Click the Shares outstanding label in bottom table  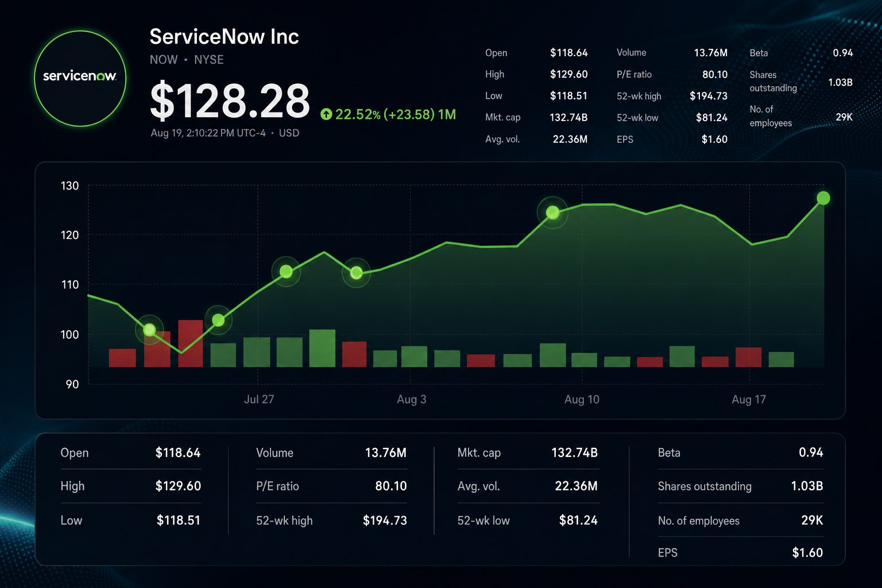[705, 486]
